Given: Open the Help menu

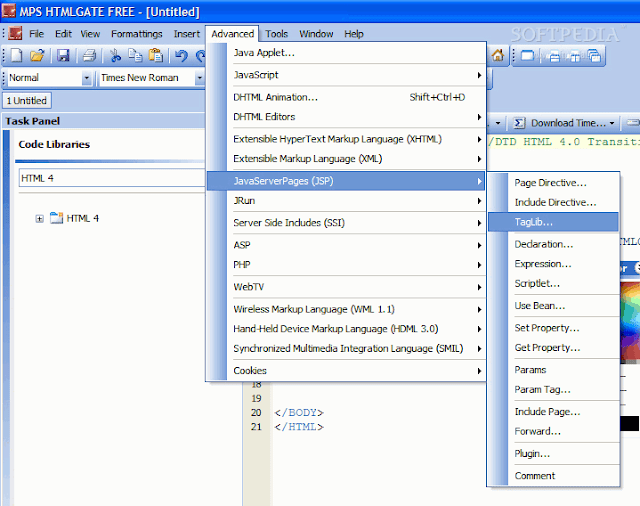Looking at the screenshot, I should [353, 34].
